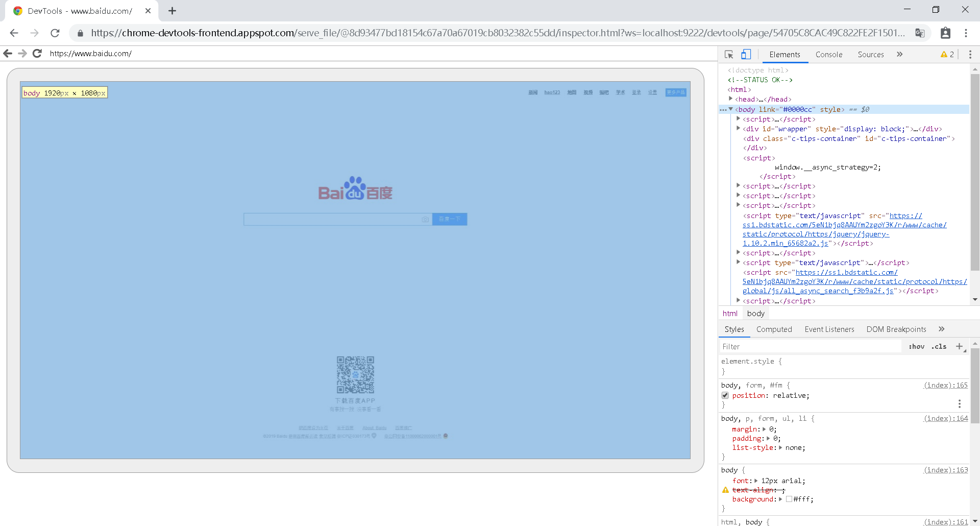Open the DevTools customize menu dots
The width and height of the screenshot is (980, 526).
pos(970,55)
